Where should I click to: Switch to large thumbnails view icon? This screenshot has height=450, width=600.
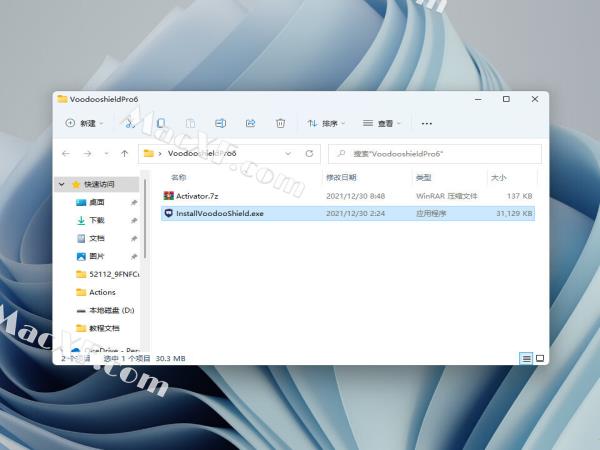pyautogui.click(x=540, y=359)
